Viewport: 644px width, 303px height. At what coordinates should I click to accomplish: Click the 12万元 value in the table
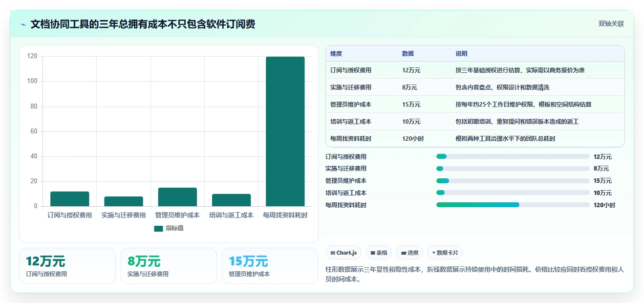(411, 70)
